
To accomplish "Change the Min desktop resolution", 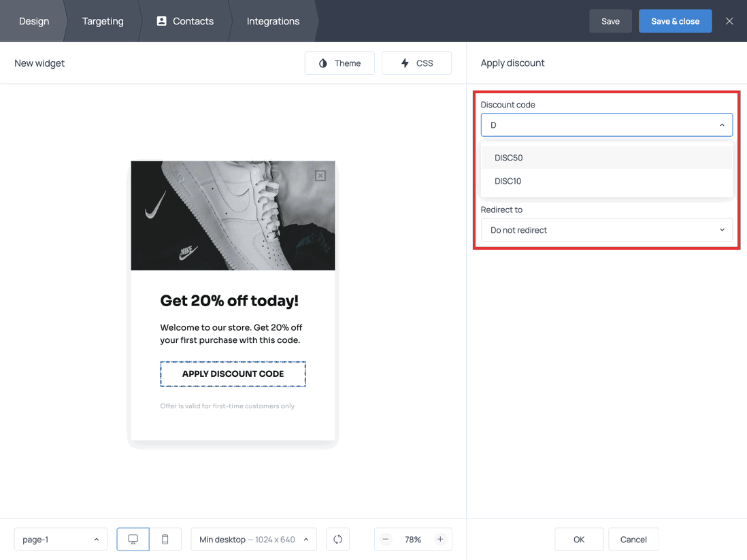I will point(253,539).
